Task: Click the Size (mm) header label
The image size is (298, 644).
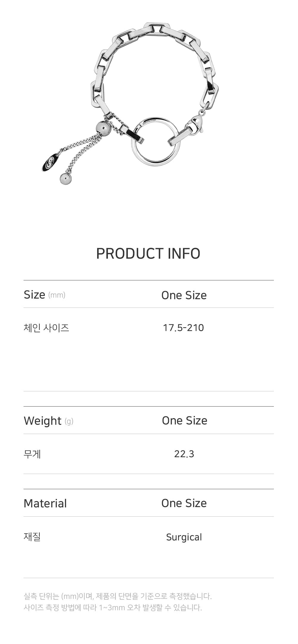Action: (44, 295)
